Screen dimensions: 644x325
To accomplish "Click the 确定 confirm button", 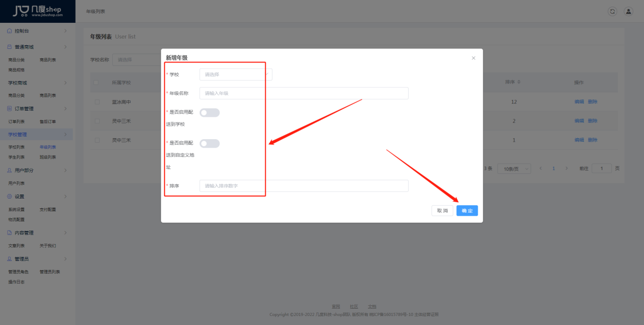I will pyautogui.click(x=467, y=211).
